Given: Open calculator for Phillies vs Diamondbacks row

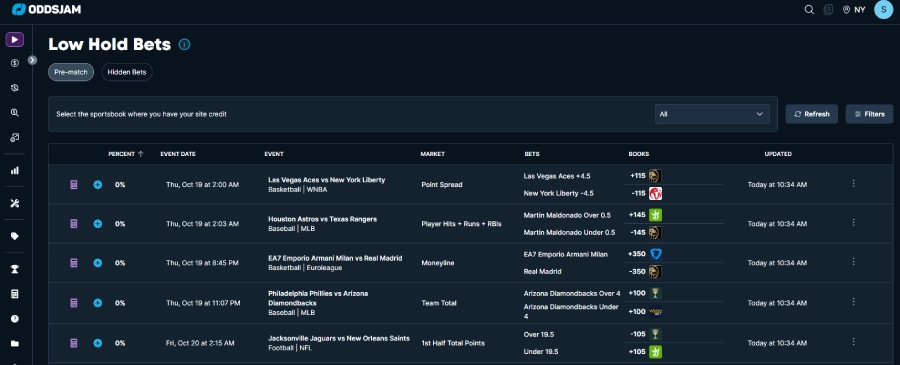Looking at the screenshot, I should point(73,302).
